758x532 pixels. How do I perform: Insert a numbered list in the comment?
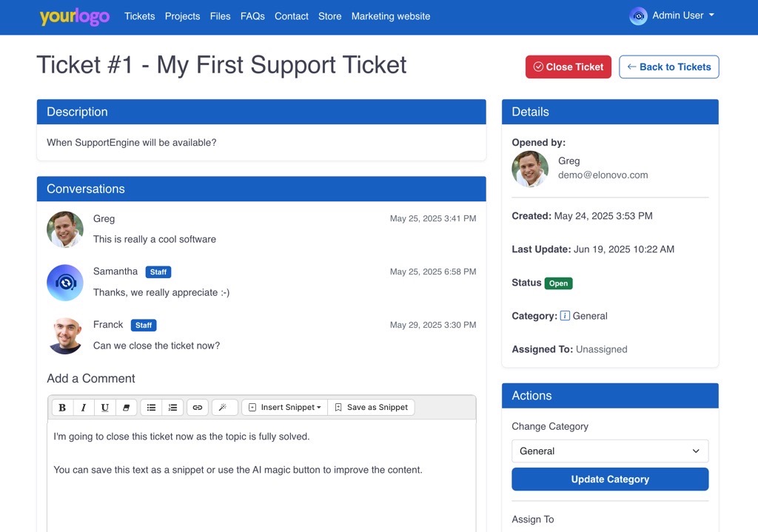pos(172,407)
